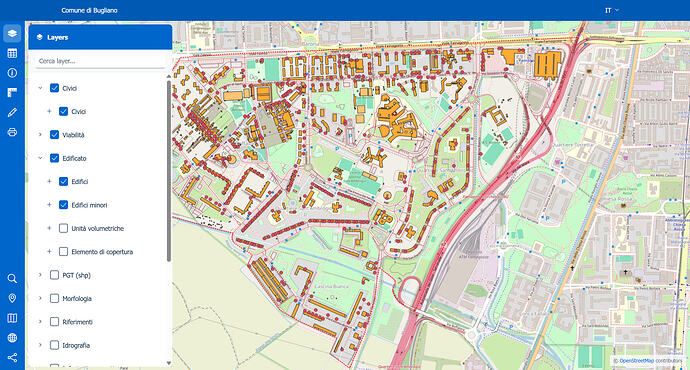Screen dimensions: 690x370
Task: Select the measure ruler tool
Action: tap(12, 92)
